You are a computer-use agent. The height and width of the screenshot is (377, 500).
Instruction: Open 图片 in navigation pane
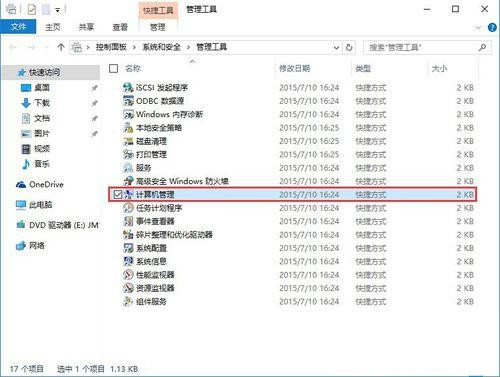(42, 133)
